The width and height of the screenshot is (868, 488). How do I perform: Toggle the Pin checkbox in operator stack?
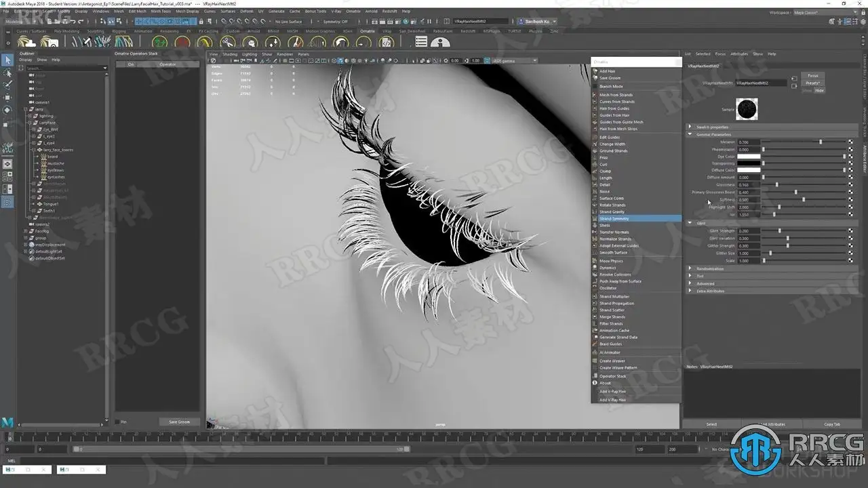click(117, 422)
